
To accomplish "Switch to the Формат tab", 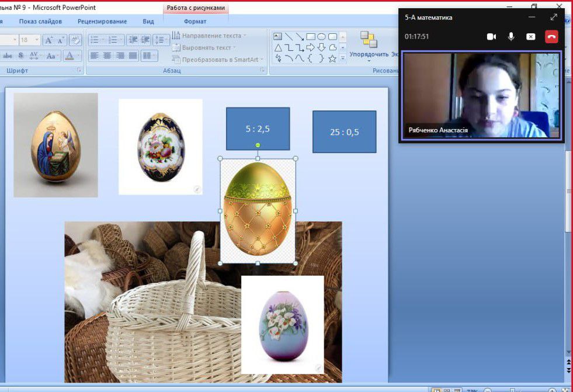I will pyautogui.click(x=195, y=22).
